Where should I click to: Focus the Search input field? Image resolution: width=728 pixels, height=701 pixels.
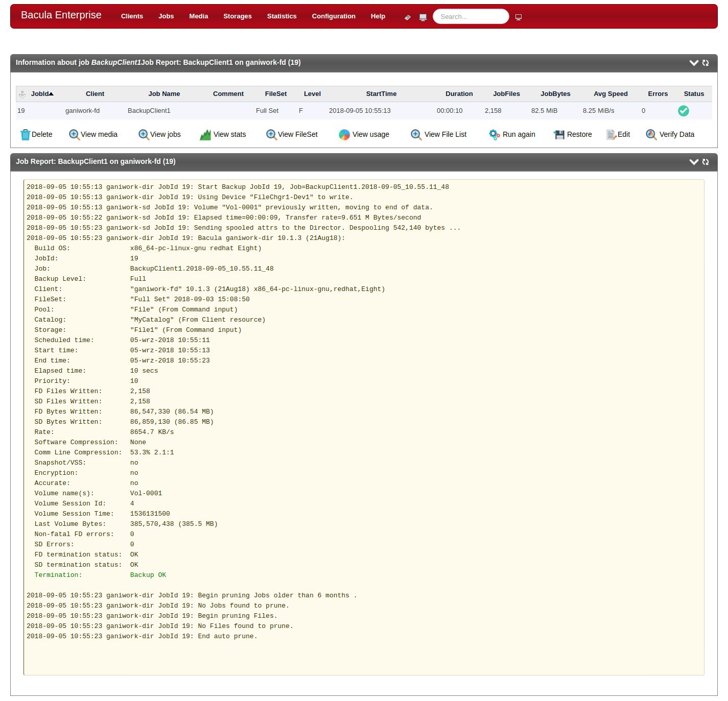tap(471, 16)
